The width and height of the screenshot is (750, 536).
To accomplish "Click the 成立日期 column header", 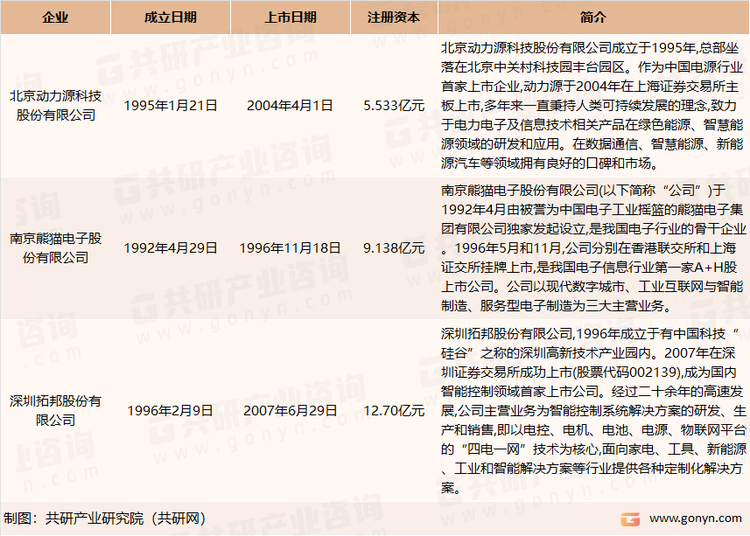I will (x=170, y=17).
